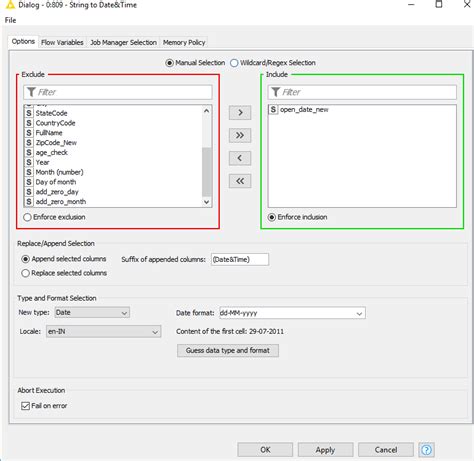This screenshot has height=461, width=474.
Task: Click the scroll up arrow in Exclude list
Action: (x=206, y=111)
